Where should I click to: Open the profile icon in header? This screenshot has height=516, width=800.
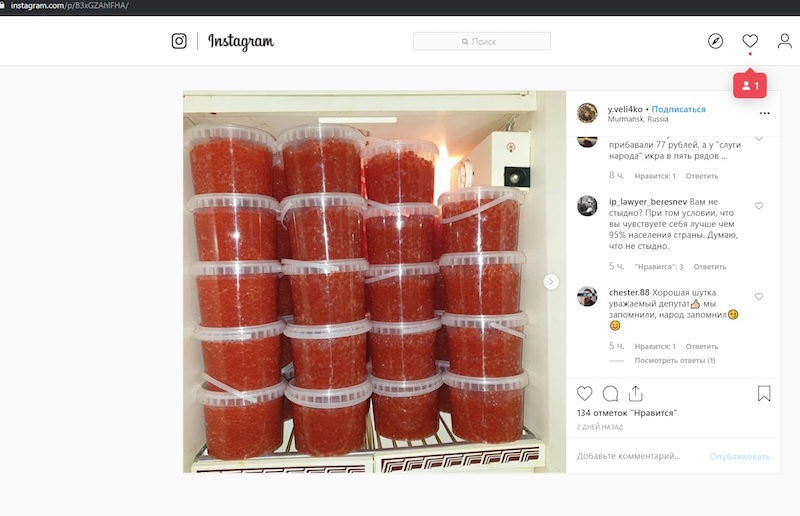point(785,41)
